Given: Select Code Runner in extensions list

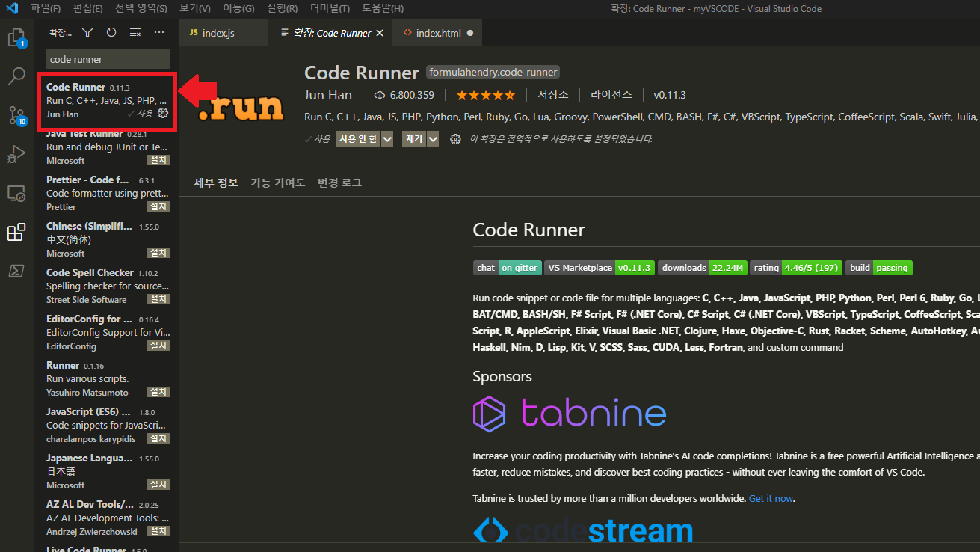Looking at the screenshot, I should [107, 100].
